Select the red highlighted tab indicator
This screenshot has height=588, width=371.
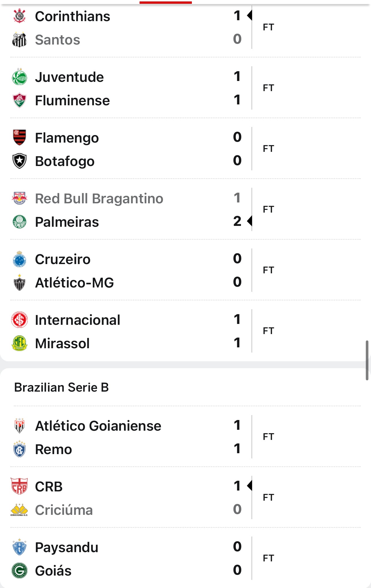[x=166, y=2]
